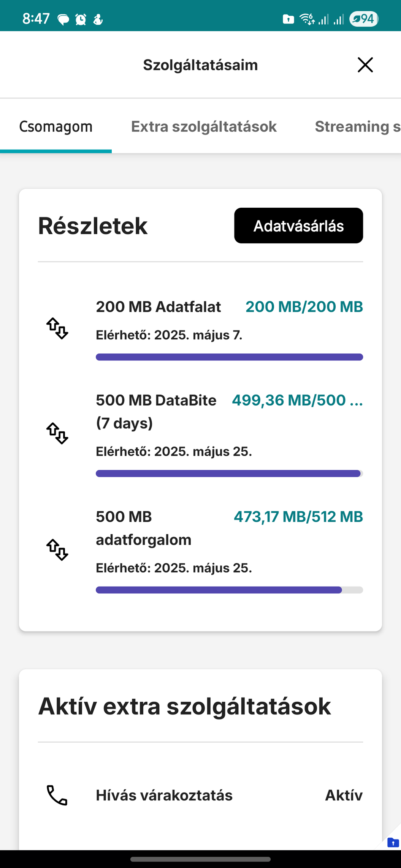Tap the 473,17 MB/512 MB usage bar
This screenshot has width=401, height=868.
tap(229, 590)
